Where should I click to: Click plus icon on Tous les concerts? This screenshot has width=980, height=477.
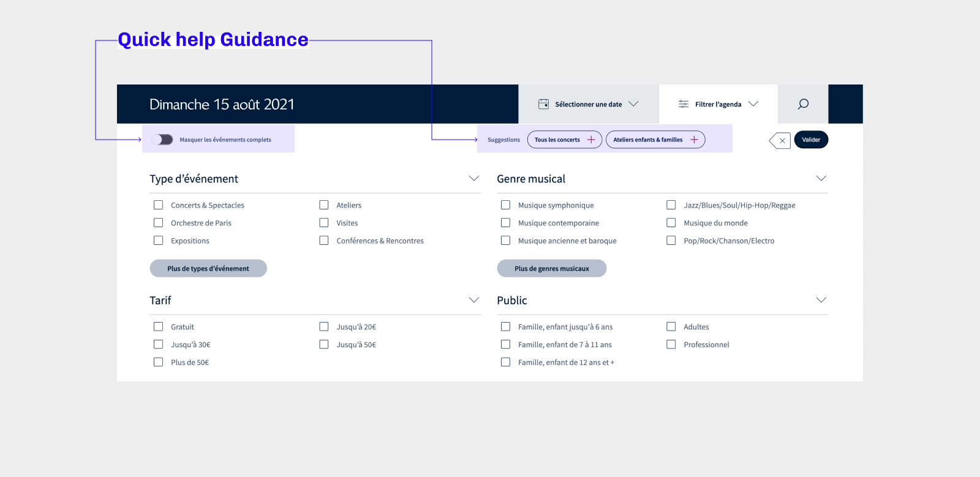[591, 140]
